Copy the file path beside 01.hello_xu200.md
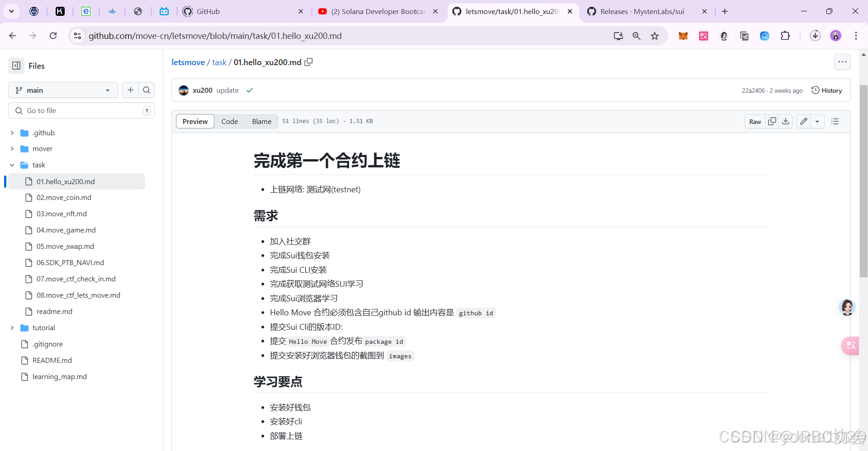The image size is (868, 451). (309, 62)
